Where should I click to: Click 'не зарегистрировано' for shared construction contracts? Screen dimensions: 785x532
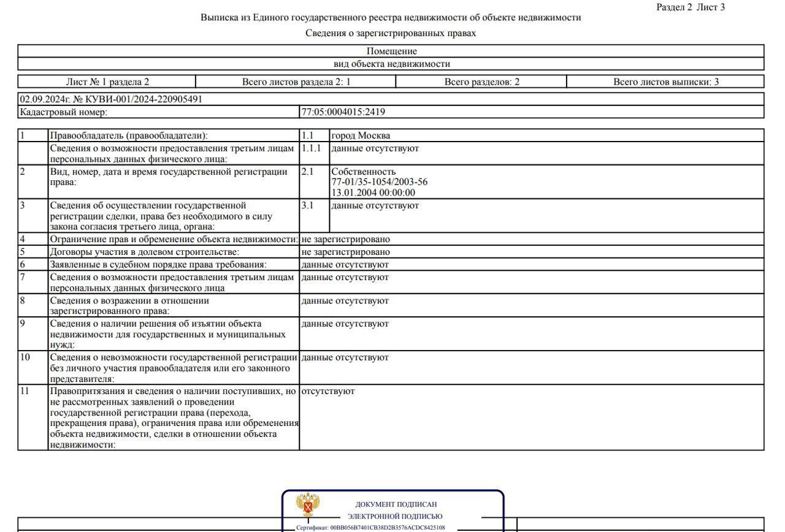click(346, 252)
